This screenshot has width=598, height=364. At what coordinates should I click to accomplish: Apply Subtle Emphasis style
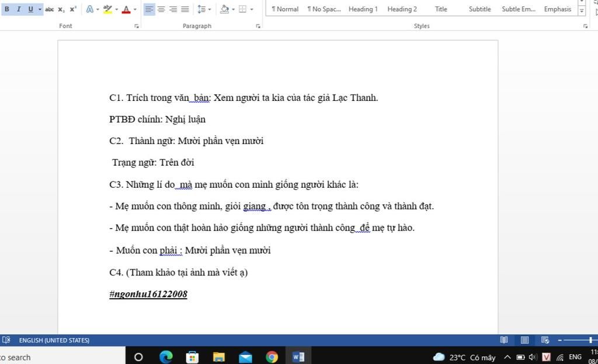tap(519, 9)
